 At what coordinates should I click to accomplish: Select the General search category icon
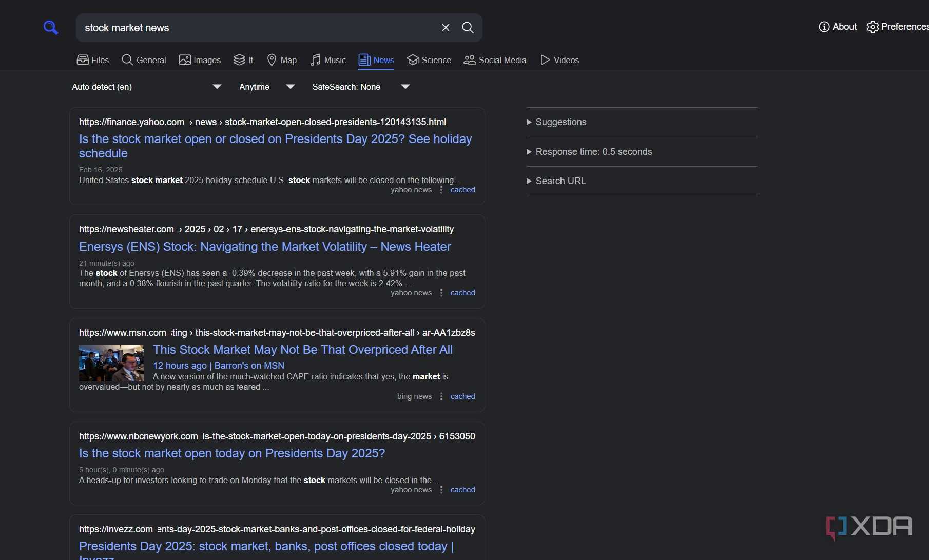point(127,60)
